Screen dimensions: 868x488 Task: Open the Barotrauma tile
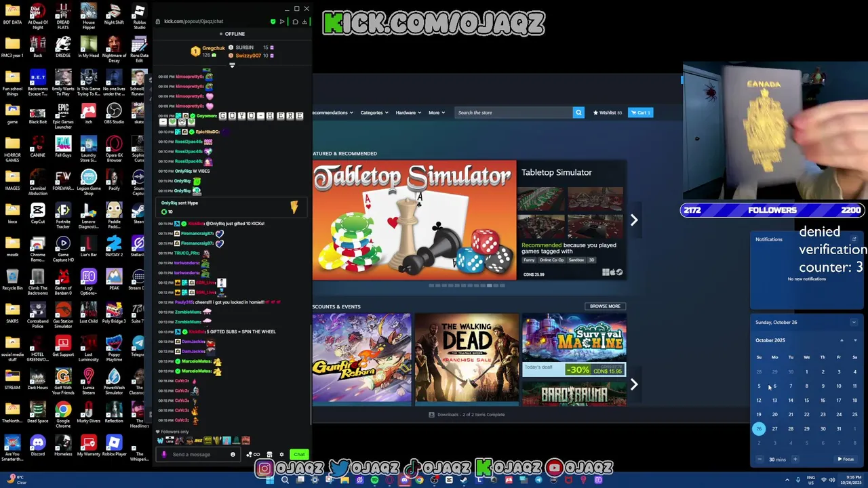click(574, 394)
